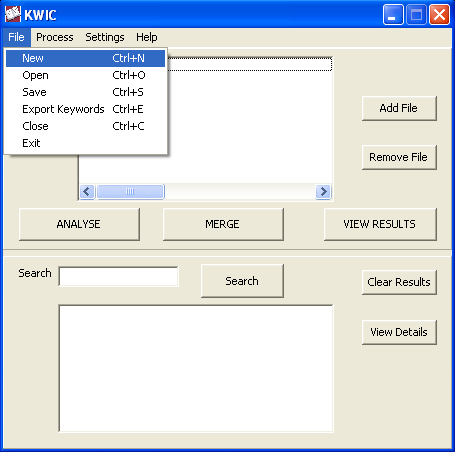455x452 pixels.
Task: Close the KWIC window
Action: [439, 14]
